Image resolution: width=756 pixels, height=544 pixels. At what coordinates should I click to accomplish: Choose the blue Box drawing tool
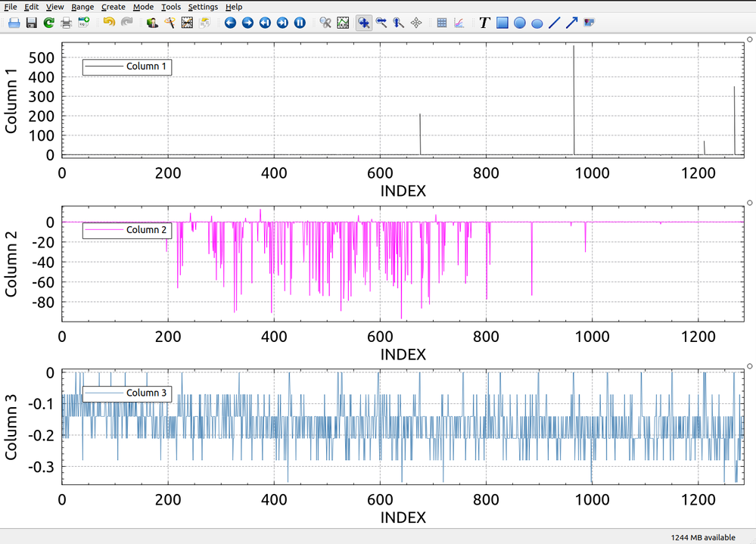click(502, 23)
